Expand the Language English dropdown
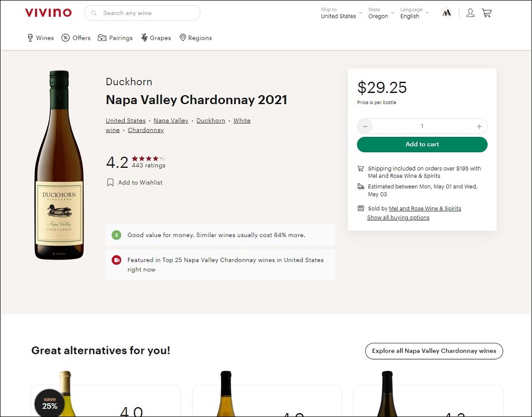This screenshot has width=532, height=417. tap(413, 13)
